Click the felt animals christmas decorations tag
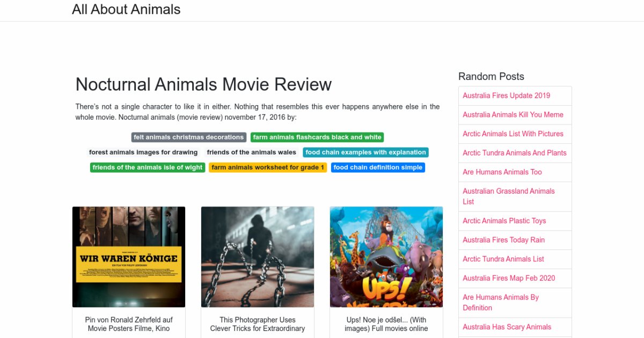 (188, 137)
